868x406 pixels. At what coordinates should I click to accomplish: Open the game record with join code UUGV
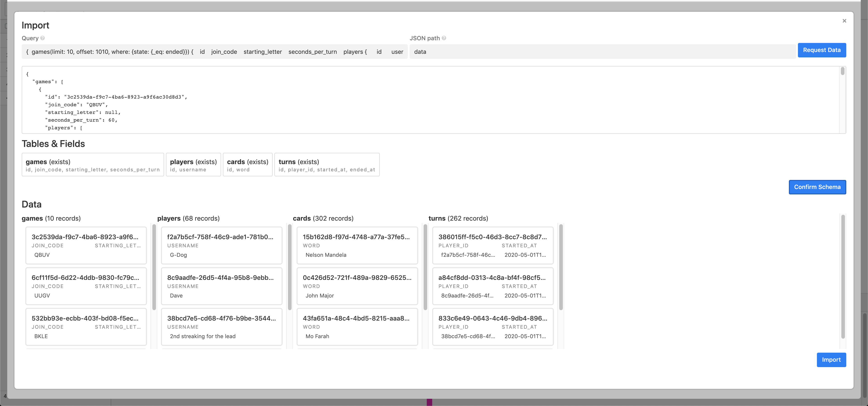(x=86, y=286)
